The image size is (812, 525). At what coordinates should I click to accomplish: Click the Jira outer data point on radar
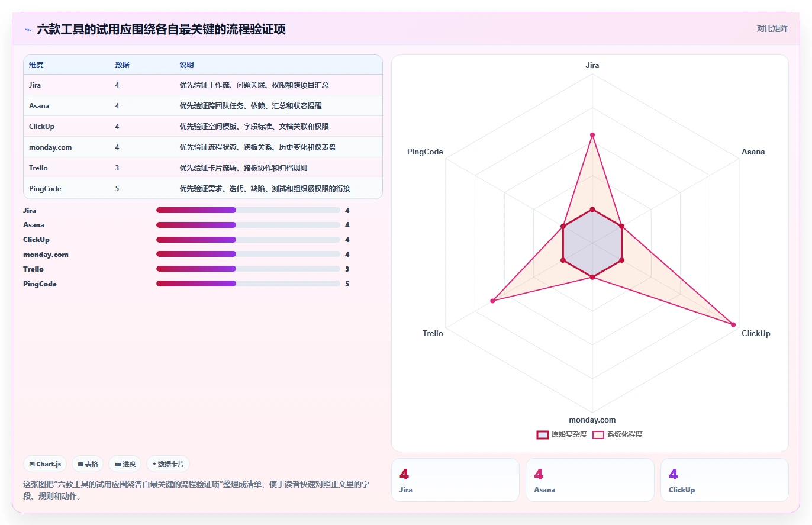click(x=592, y=135)
